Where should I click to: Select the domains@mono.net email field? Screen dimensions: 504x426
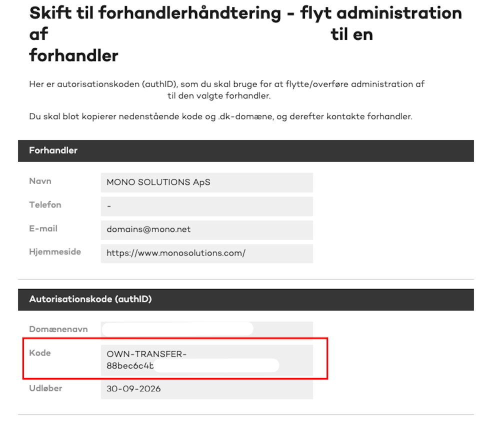click(x=206, y=229)
